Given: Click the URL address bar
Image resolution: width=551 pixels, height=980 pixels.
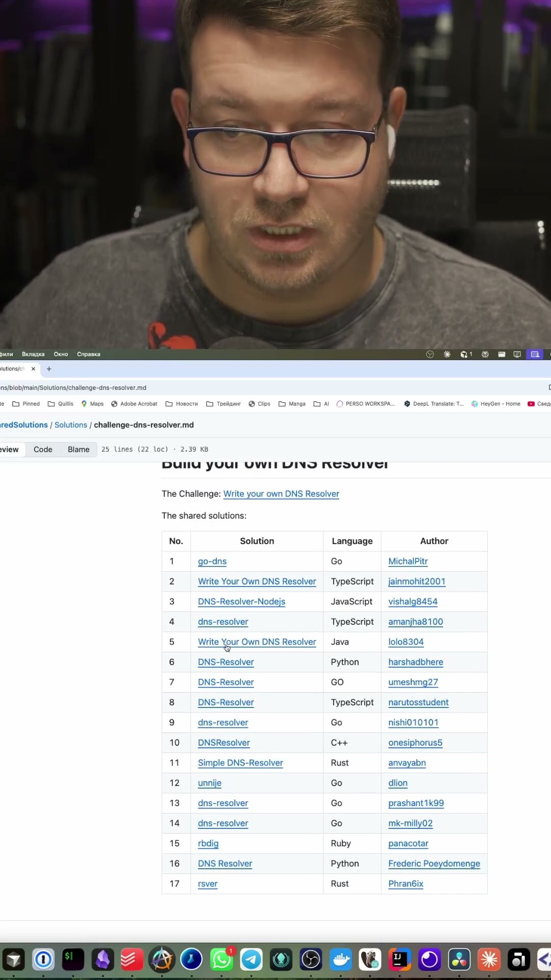Looking at the screenshot, I should (x=270, y=387).
